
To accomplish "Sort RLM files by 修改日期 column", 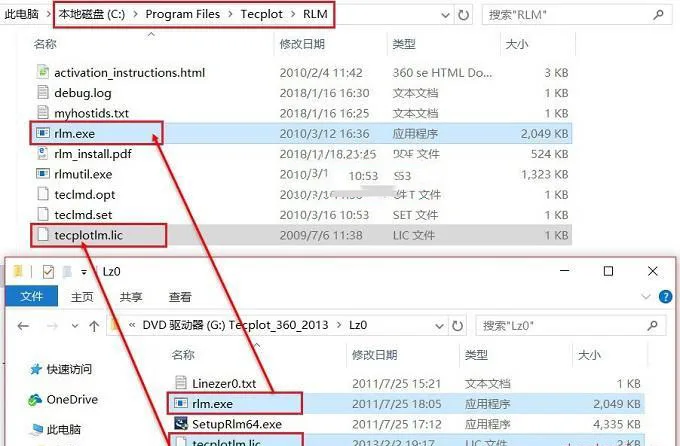I will [x=302, y=44].
